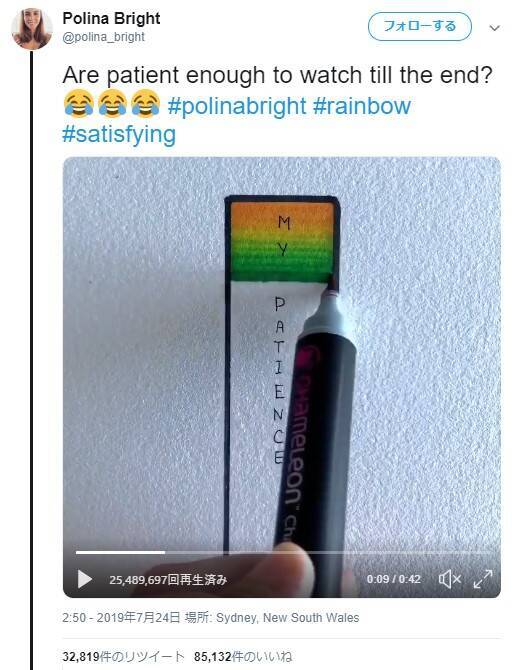Expand video to fullscreen

pos(483,579)
